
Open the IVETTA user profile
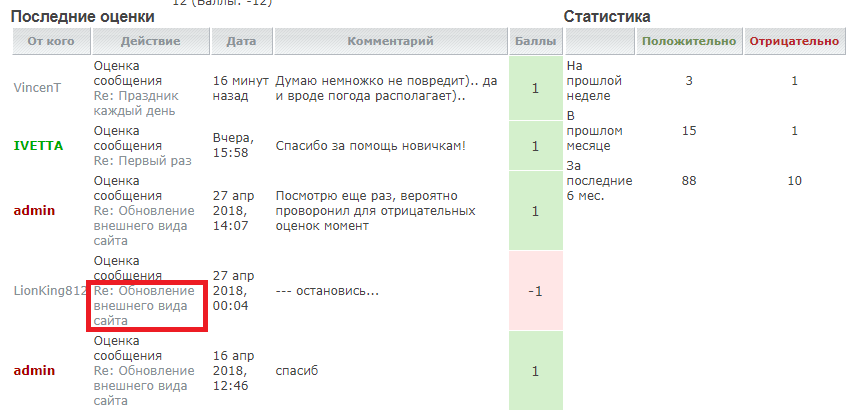tap(38, 146)
